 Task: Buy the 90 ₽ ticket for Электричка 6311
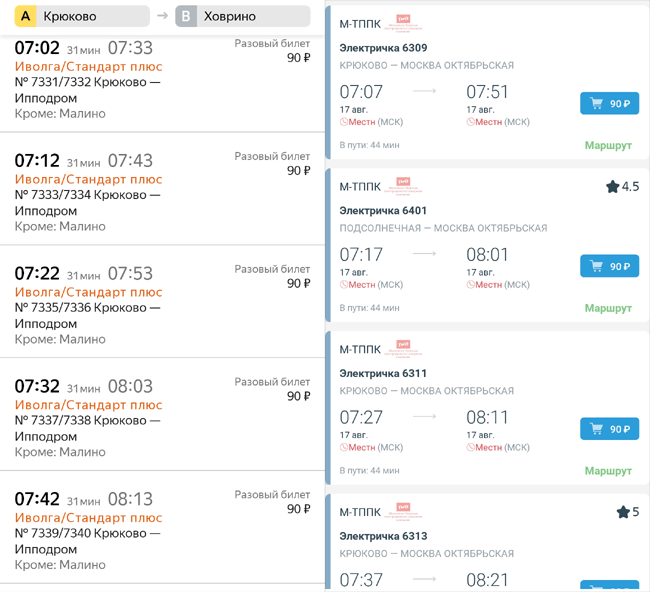(609, 429)
